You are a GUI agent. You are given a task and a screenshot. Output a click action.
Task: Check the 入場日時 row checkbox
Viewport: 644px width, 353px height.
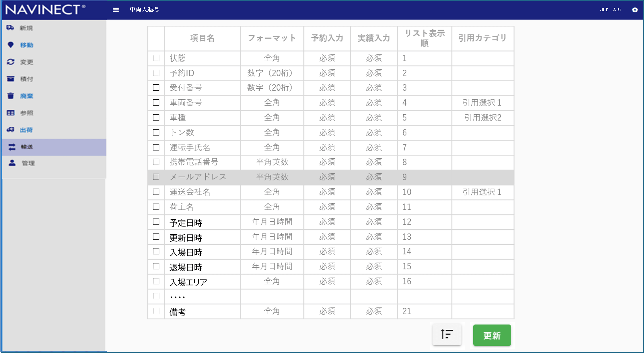(156, 251)
